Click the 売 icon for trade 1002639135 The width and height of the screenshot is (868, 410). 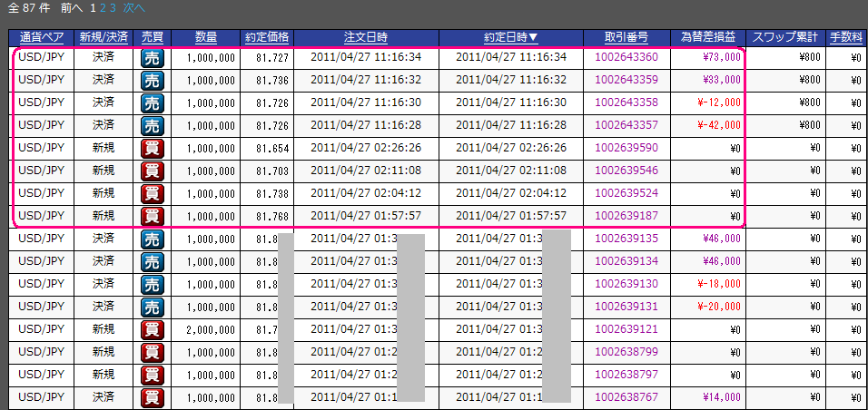(x=153, y=239)
